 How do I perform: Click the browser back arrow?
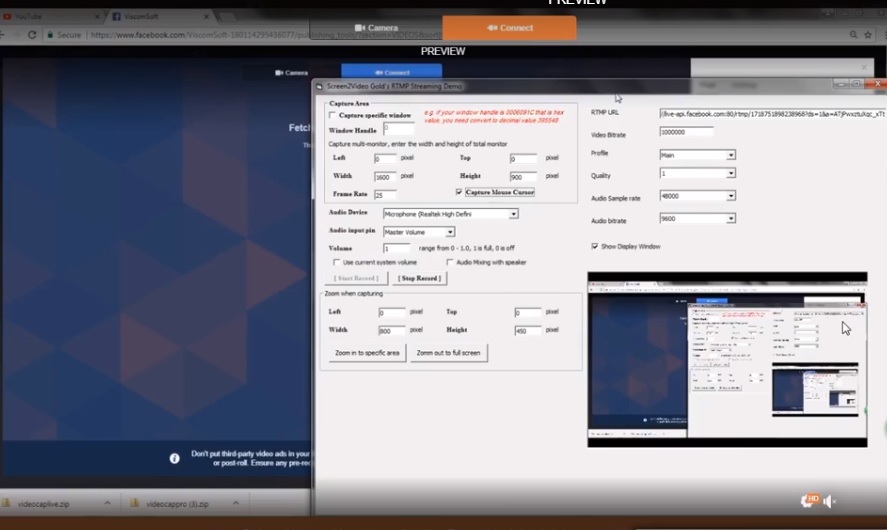coord(11,35)
